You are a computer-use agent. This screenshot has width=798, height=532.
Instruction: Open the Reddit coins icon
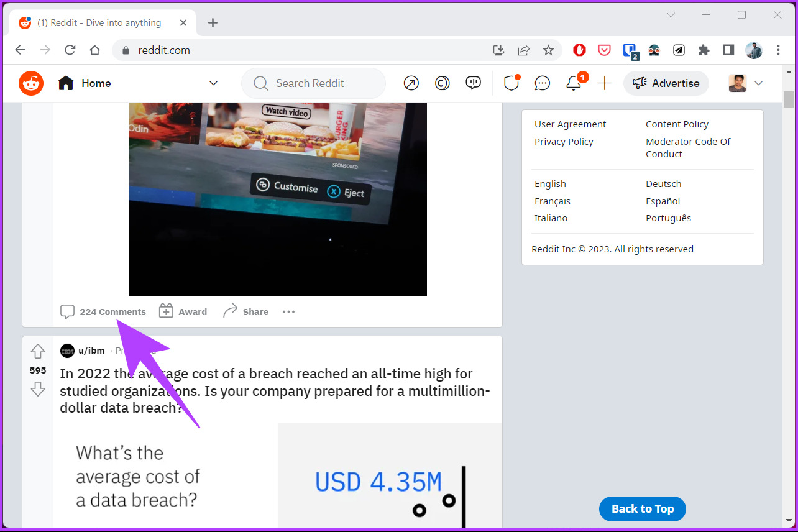pos(442,83)
